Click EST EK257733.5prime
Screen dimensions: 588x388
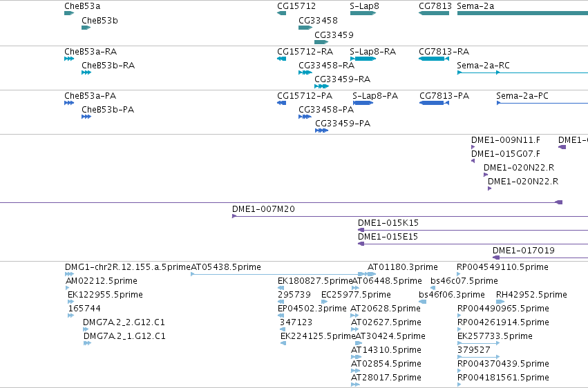pyautogui.click(x=495, y=337)
